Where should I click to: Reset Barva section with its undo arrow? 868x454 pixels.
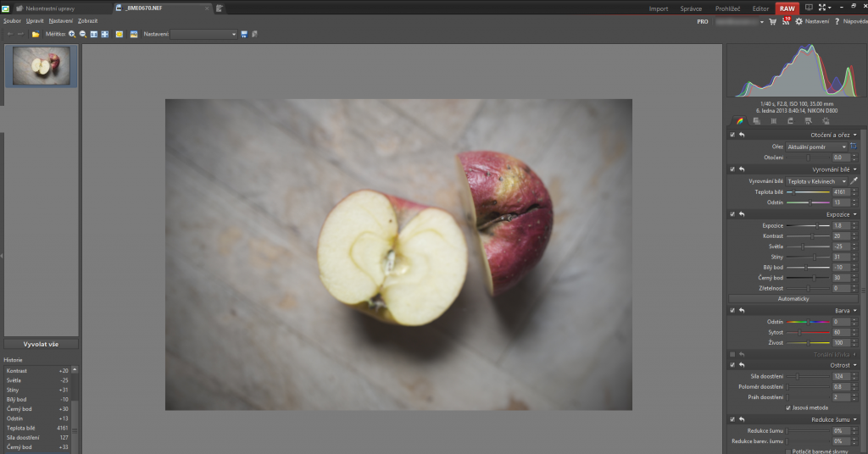coord(742,310)
